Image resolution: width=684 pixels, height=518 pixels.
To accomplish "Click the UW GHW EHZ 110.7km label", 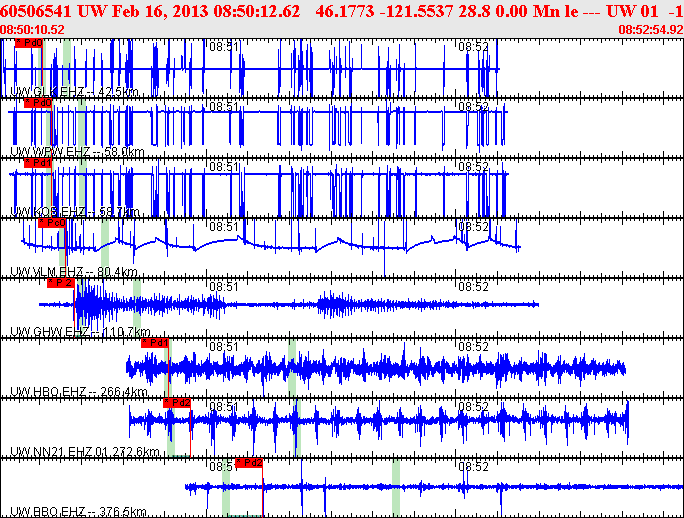I will point(79,332).
